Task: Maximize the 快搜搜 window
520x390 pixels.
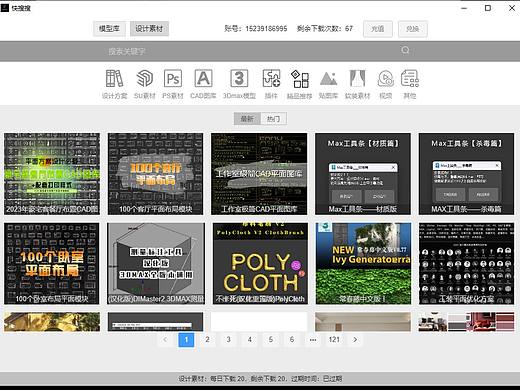Action: click(x=488, y=8)
